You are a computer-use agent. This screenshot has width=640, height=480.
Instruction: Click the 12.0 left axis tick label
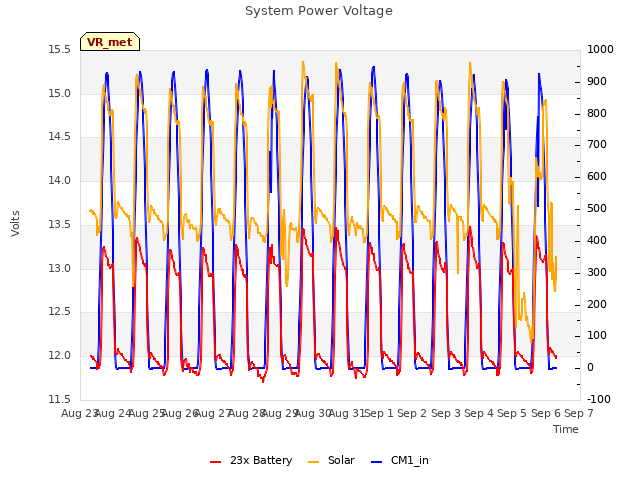pos(60,356)
